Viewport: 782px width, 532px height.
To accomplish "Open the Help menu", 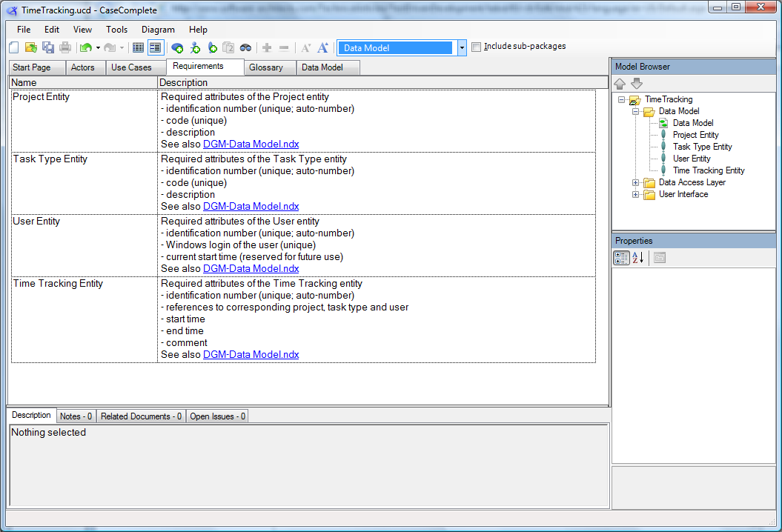I will 198,30.
